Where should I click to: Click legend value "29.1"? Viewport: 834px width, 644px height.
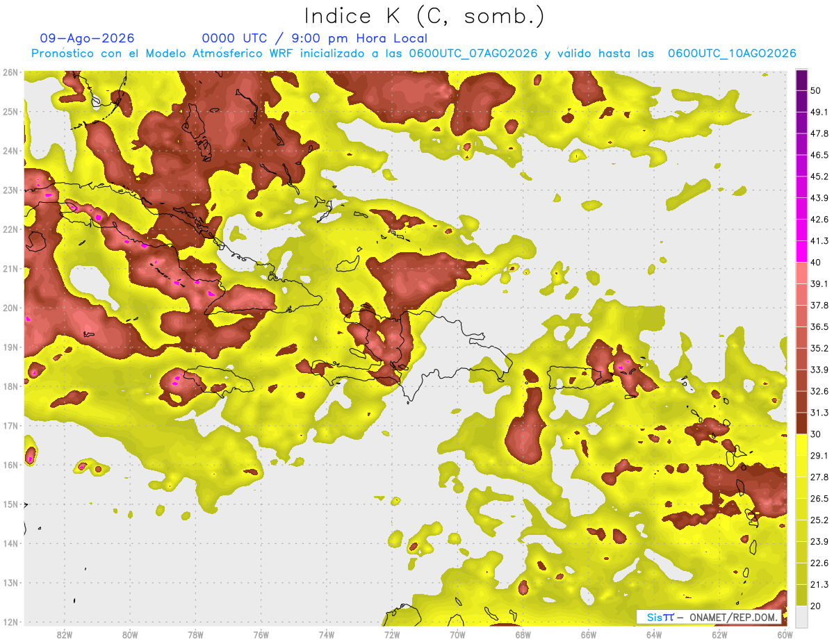coord(819,455)
